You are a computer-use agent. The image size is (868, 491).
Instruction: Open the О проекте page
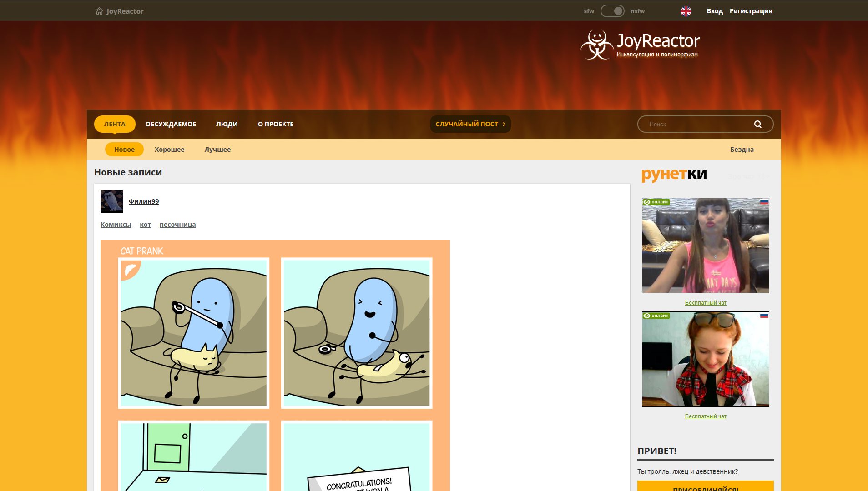click(276, 124)
